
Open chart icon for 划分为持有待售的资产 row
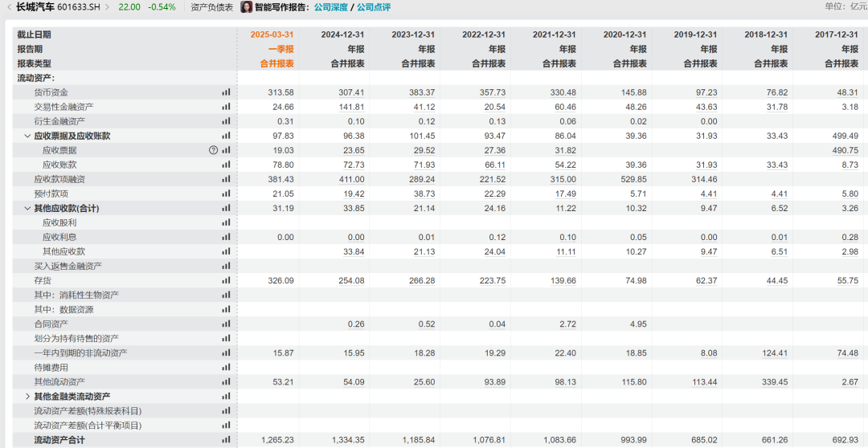pos(226,339)
